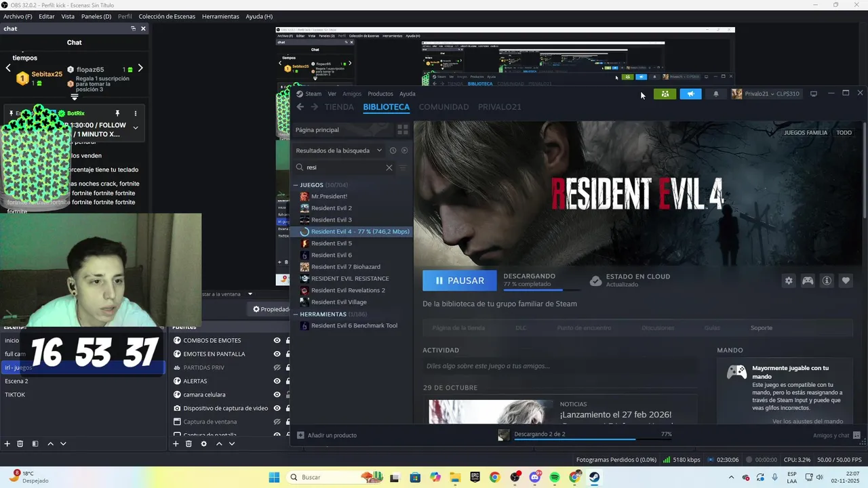
Task: Show previous chat leaderboard with left arrow
Action: pyautogui.click(x=8, y=68)
